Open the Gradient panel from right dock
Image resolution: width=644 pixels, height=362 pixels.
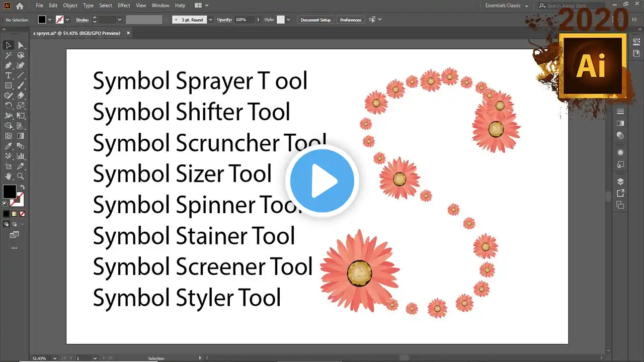pos(620,123)
